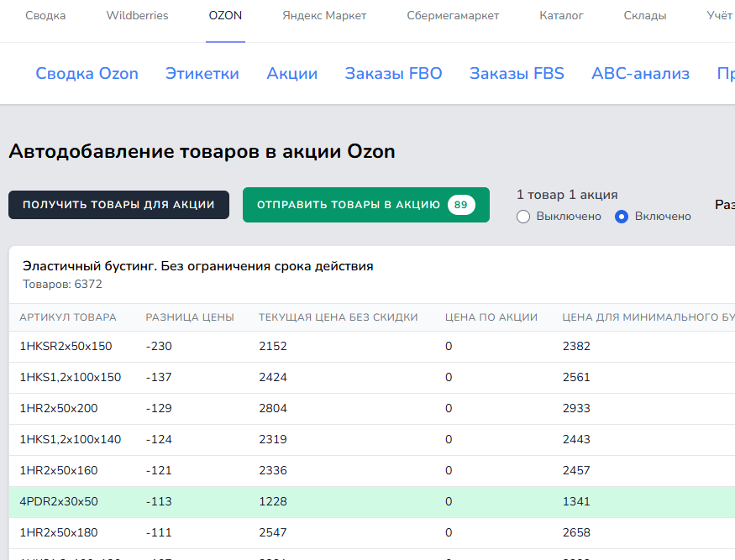Sort by Цена по акции header
The width and height of the screenshot is (735, 560).
pos(491,317)
